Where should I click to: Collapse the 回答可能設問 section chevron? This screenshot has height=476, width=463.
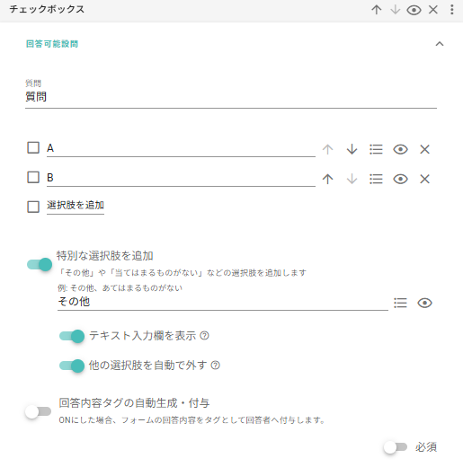point(440,44)
